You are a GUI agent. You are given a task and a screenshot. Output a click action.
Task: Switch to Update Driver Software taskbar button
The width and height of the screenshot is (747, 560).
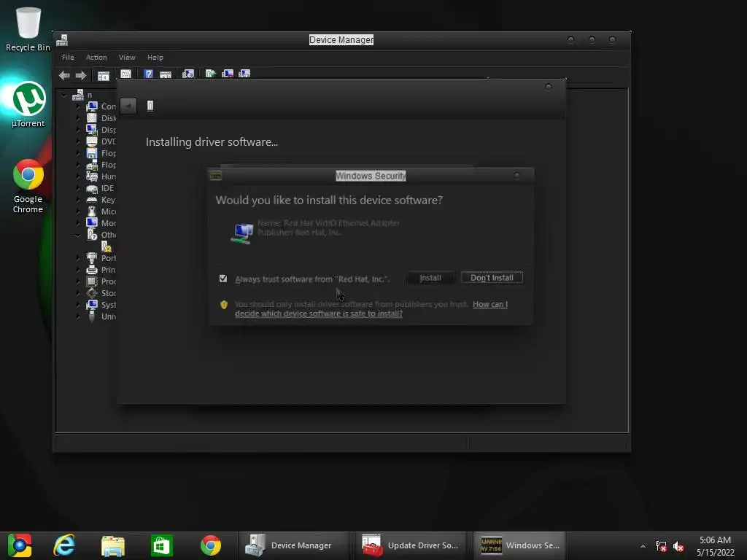coord(411,545)
